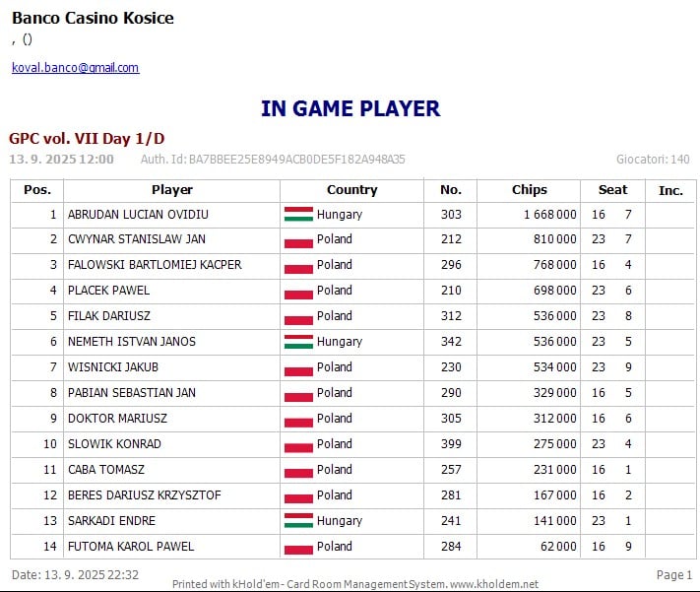The width and height of the screenshot is (700, 592).
Task: Click the Hungary flag for NEMETH ISTVAN JANOS
Action: [x=298, y=342]
